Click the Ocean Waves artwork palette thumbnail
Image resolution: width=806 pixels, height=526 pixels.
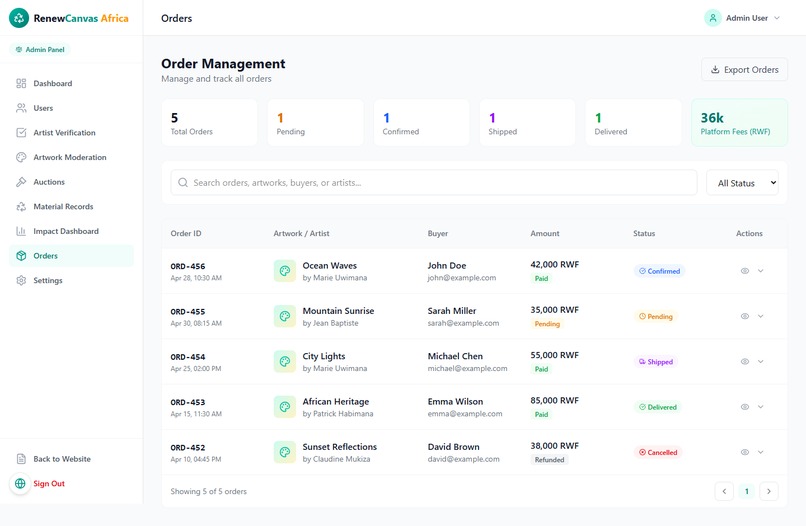point(285,271)
